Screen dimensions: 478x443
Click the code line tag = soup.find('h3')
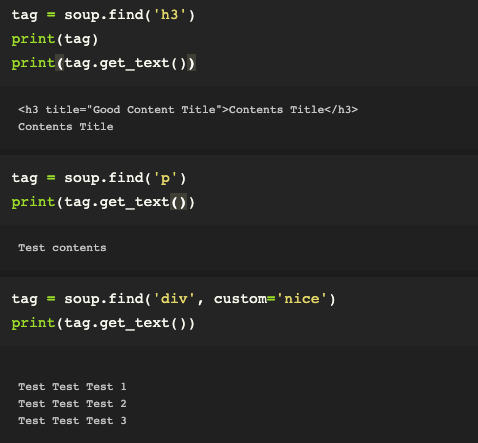point(103,15)
